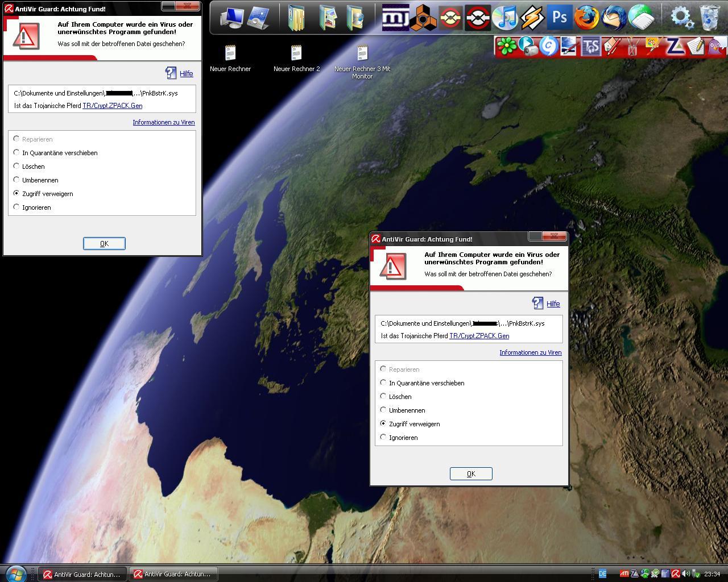Open Informationen zu Viren in right dialog
This screenshot has height=582, width=728.
click(x=531, y=352)
